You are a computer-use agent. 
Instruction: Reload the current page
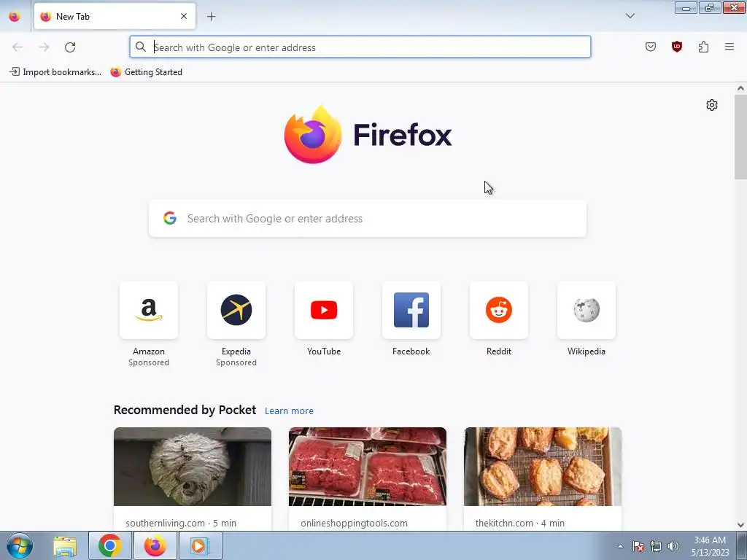70,47
